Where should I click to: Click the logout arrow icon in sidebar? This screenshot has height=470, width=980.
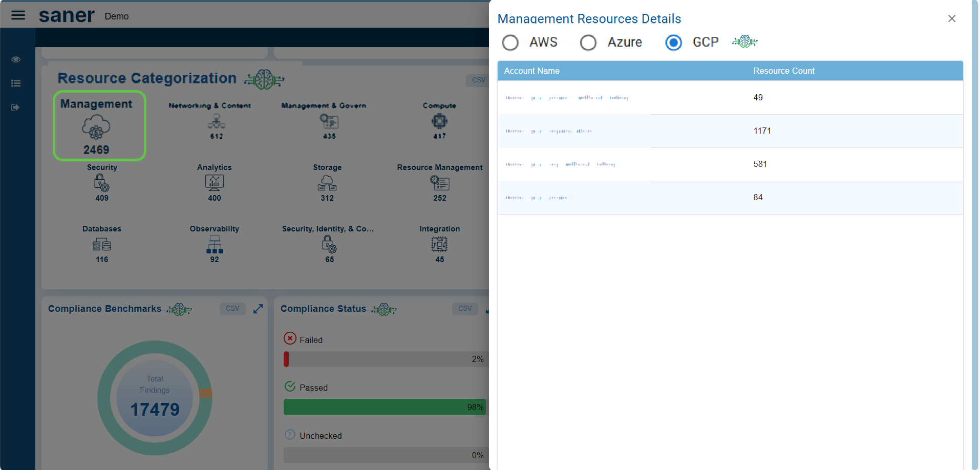(15, 107)
